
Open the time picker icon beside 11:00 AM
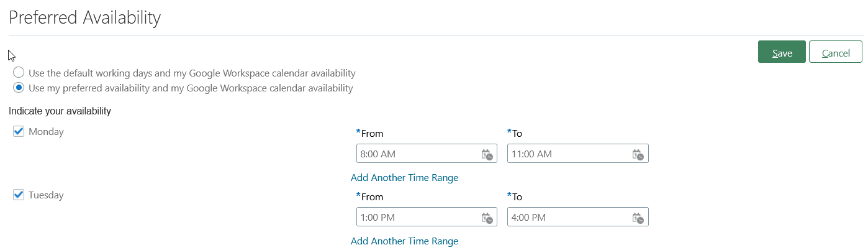(639, 154)
